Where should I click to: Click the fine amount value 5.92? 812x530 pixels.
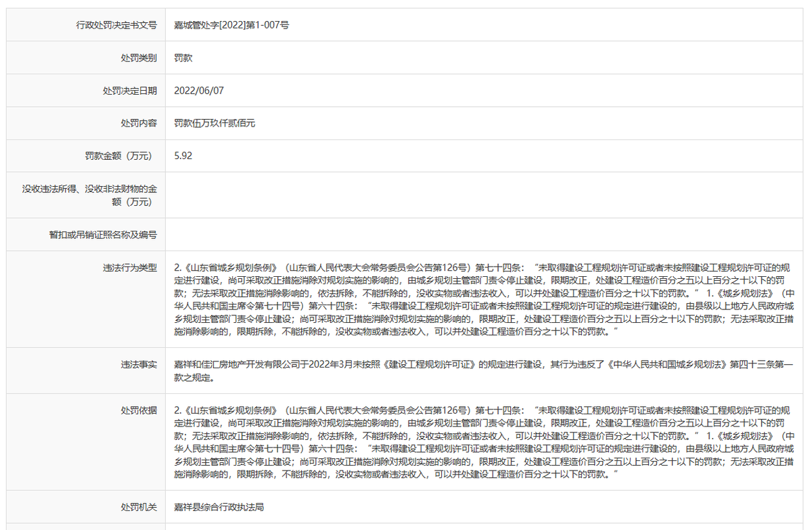click(x=183, y=156)
